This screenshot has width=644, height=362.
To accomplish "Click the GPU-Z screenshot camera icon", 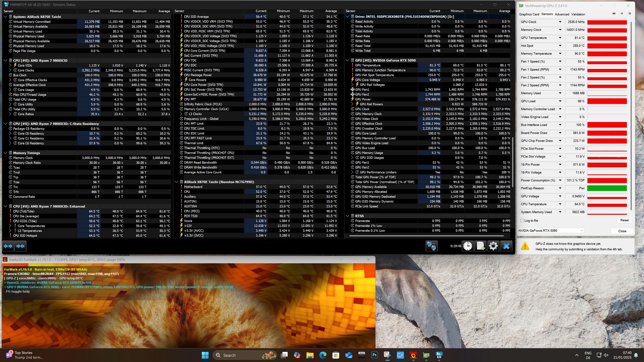I will coord(614,14).
